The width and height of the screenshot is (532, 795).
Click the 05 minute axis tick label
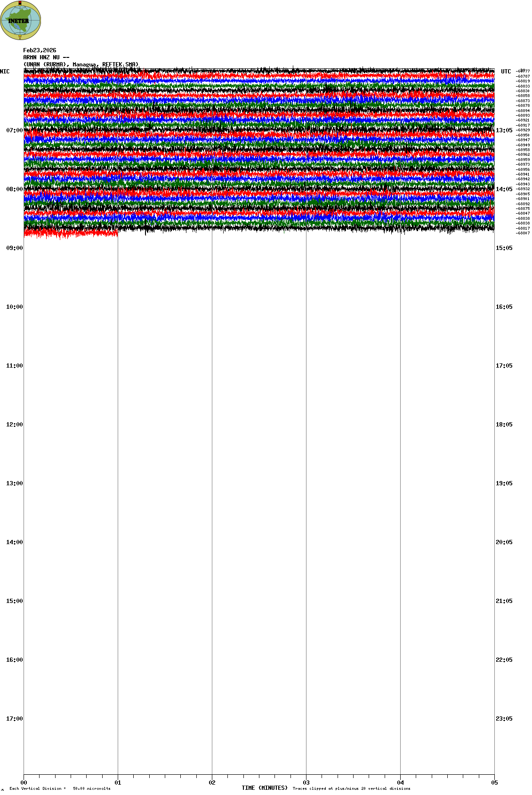click(x=494, y=783)
